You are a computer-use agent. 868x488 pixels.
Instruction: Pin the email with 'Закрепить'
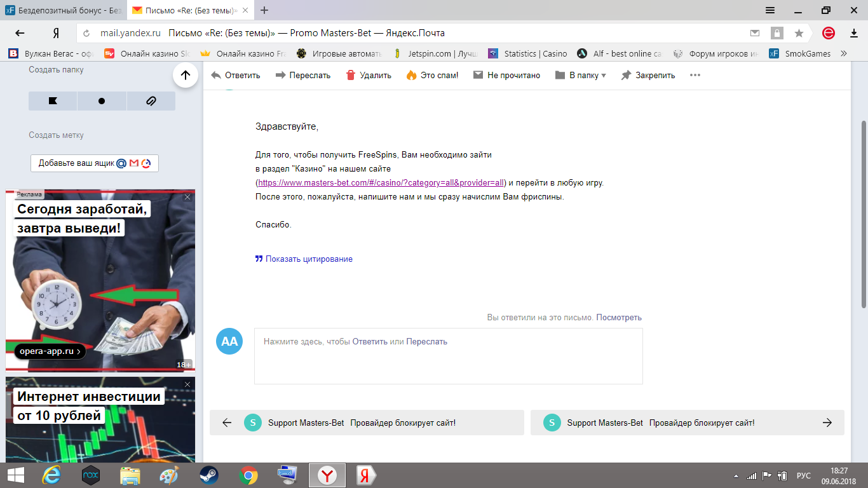[x=648, y=75]
